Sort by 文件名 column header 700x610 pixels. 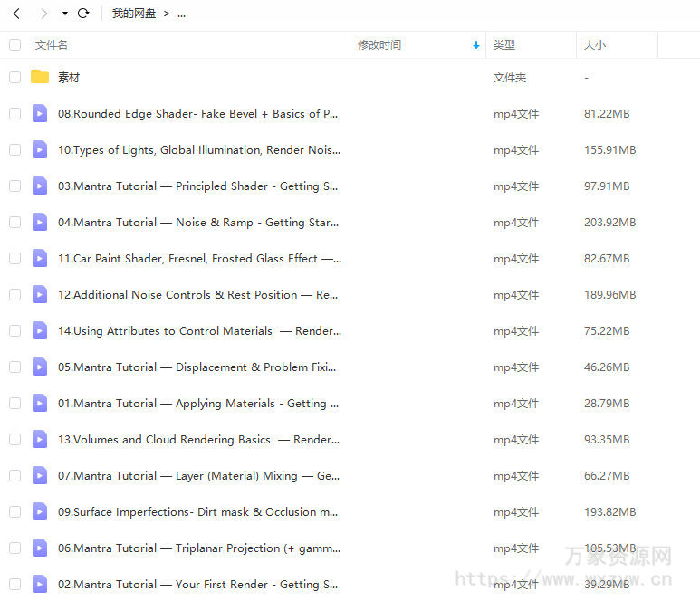click(52, 44)
